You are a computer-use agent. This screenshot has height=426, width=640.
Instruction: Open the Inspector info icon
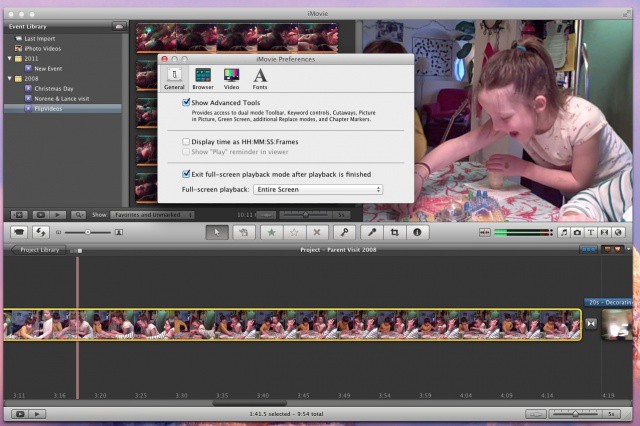416,232
